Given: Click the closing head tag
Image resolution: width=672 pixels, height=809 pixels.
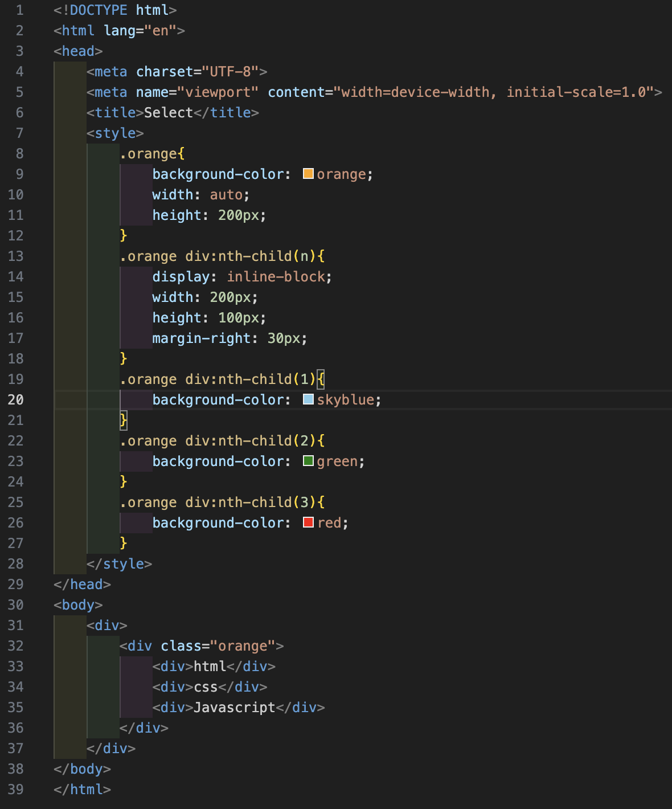Looking at the screenshot, I should point(83,585).
